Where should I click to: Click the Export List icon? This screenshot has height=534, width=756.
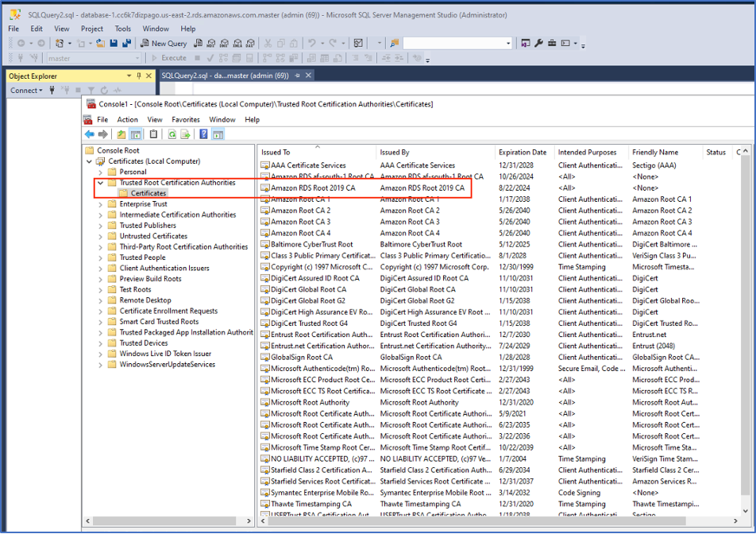(x=185, y=135)
